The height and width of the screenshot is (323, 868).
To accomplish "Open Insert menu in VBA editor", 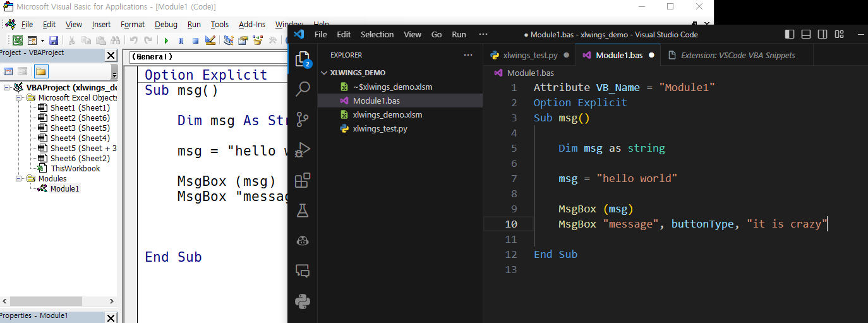I will pos(101,25).
